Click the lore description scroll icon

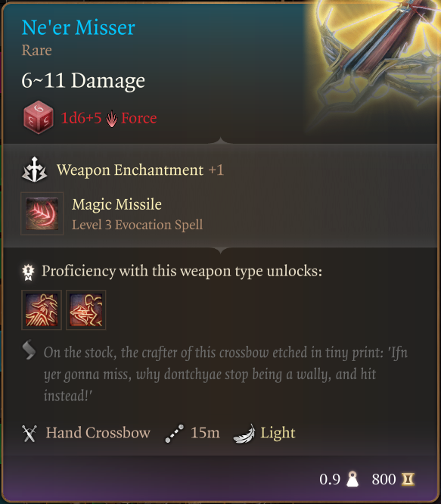[29, 350]
